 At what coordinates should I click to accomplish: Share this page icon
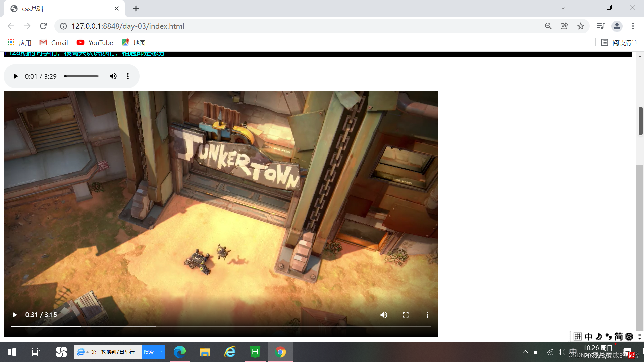[564, 26]
